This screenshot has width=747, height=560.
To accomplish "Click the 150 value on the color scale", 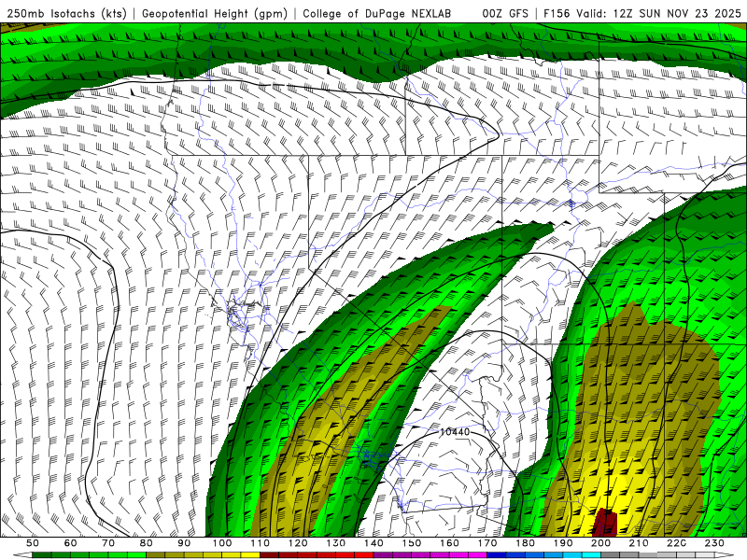I will (412, 543).
